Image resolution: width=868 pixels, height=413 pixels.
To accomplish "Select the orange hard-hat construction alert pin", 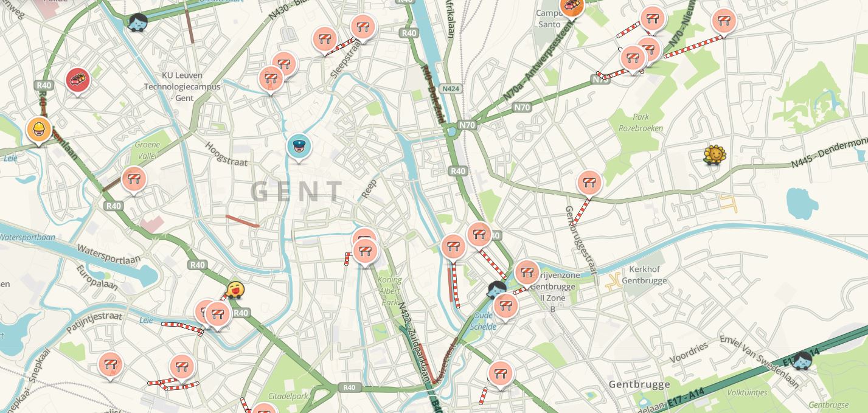I will pos(39,130).
